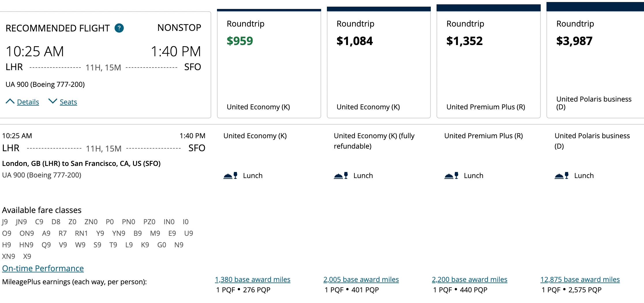Collapse the flight Details section
644x303 pixels.
click(28, 102)
